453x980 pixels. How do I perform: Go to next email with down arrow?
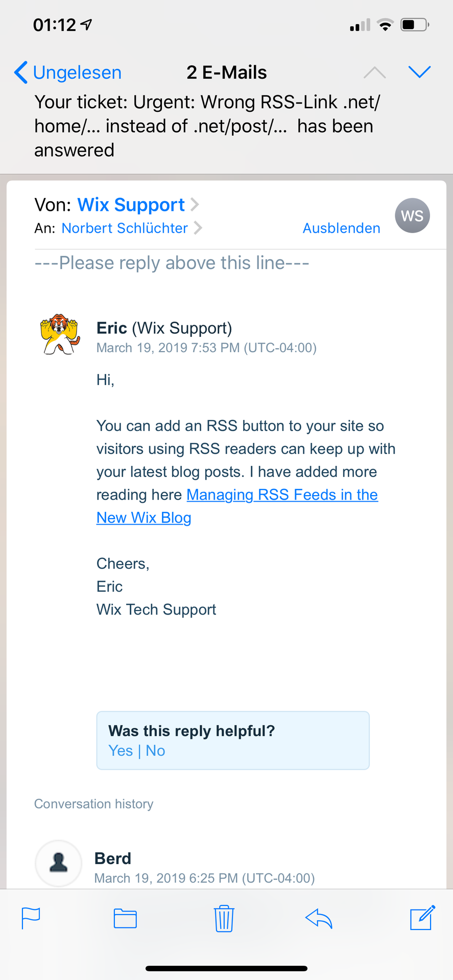420,72
